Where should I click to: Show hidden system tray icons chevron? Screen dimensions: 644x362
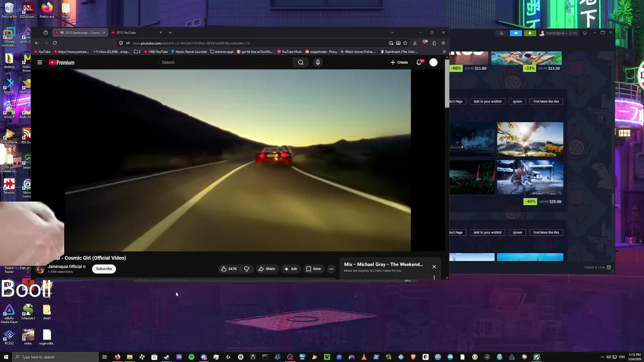pyautogui.click(x=602, y=357)
